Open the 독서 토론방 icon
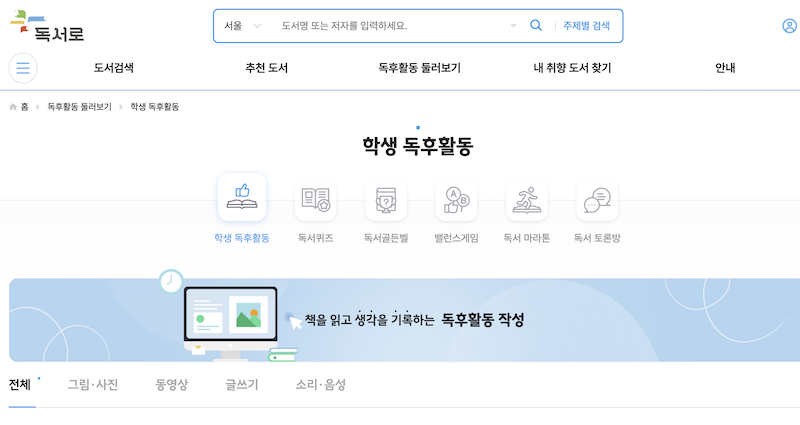 pos(597,201)
